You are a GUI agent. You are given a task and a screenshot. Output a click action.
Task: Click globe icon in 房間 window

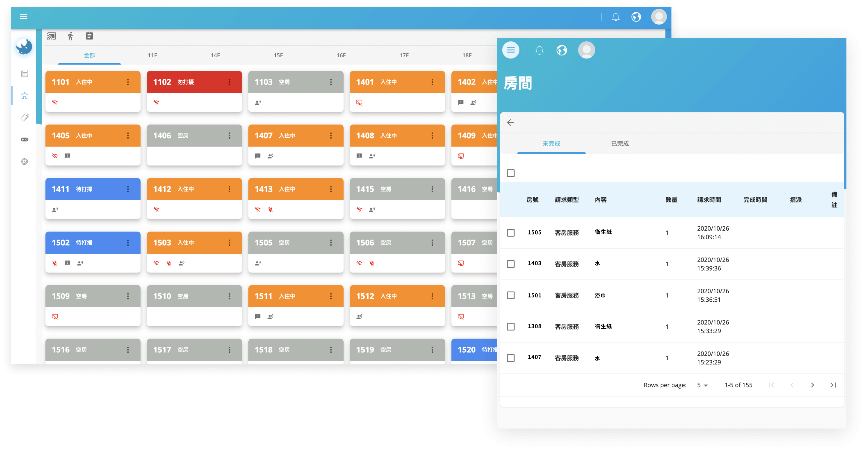click(x=561, y=50)
